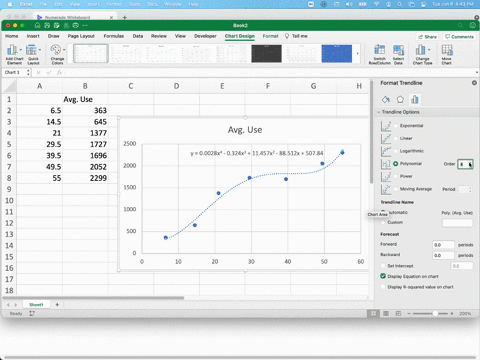Open Name Box dropdown for Chart 1
This screenshot has height=360, width=480.
click(x=28, y=72)
